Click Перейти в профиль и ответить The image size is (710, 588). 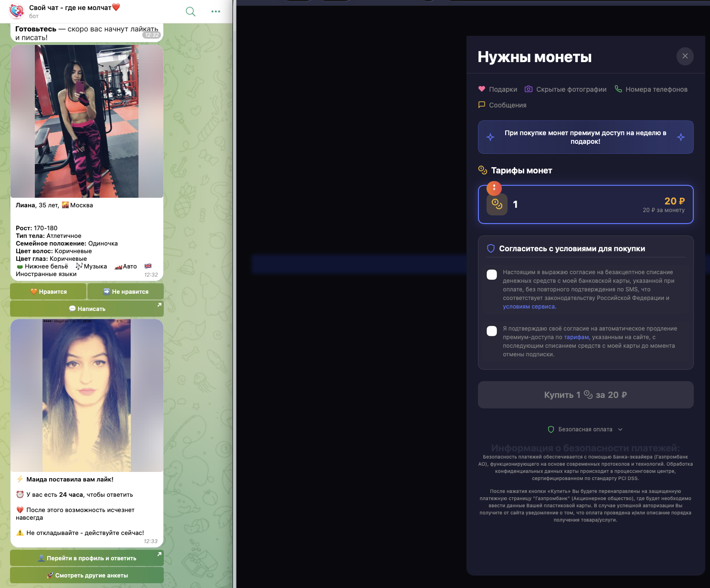pyautogui.click(x=87, y=558)
